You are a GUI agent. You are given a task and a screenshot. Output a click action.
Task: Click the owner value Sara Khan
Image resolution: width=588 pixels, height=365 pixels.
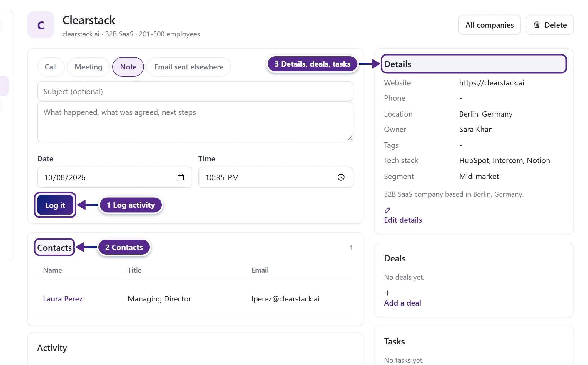coord(476,129)
